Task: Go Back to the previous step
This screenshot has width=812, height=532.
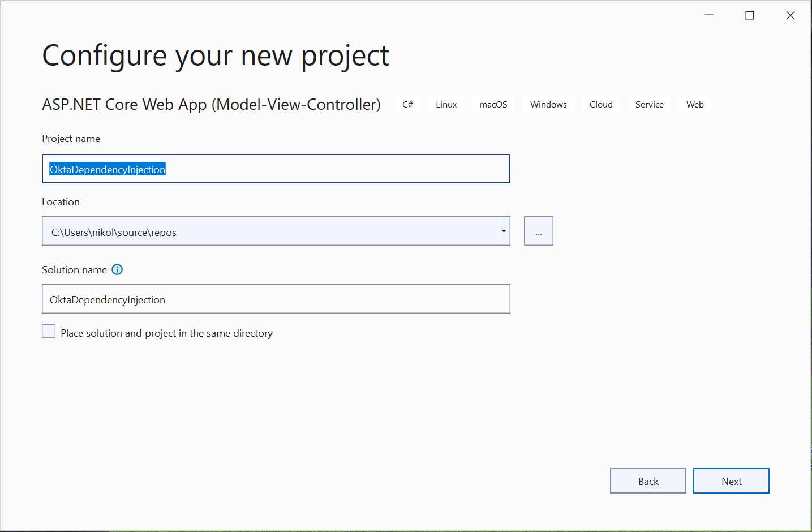Action: [648, 481]
